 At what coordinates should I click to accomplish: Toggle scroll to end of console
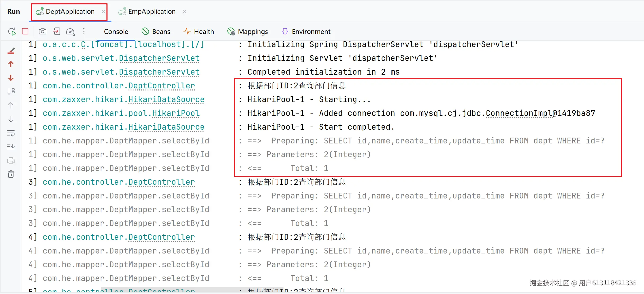coord(11,147)
